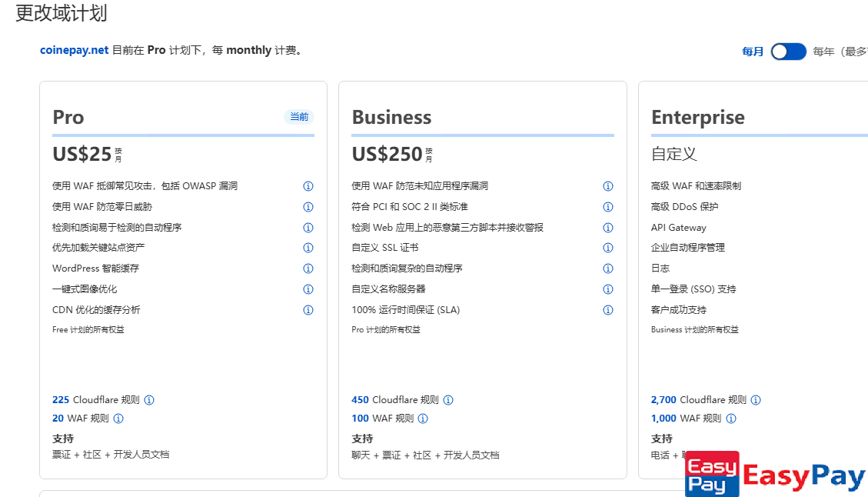This screenshot has width=868, height=497.
Task: Show info for 优先加载关键站点资产
Action: [308, 248]
